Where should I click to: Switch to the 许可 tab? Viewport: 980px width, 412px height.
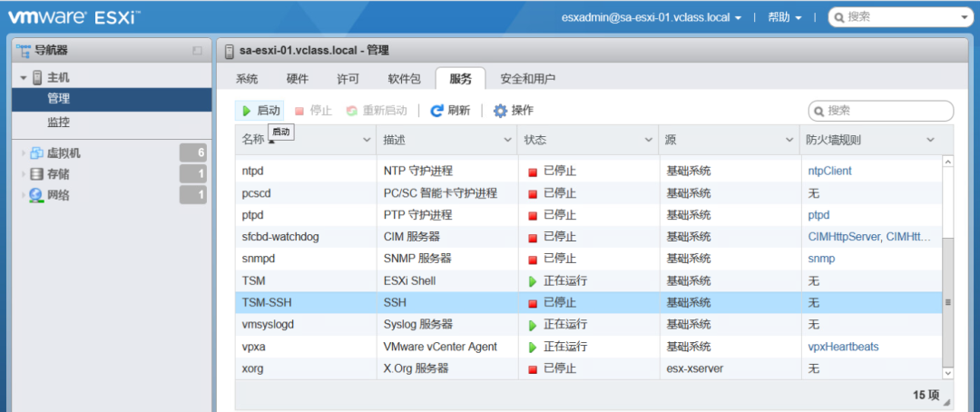348,79
